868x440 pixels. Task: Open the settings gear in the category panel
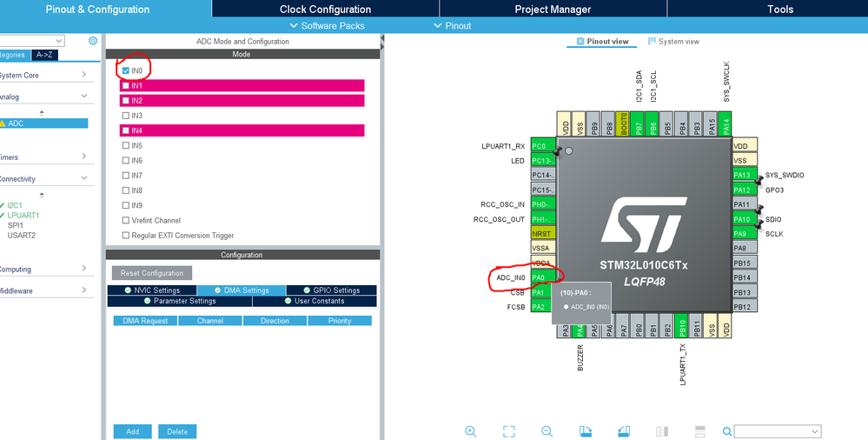click(93, 41)
